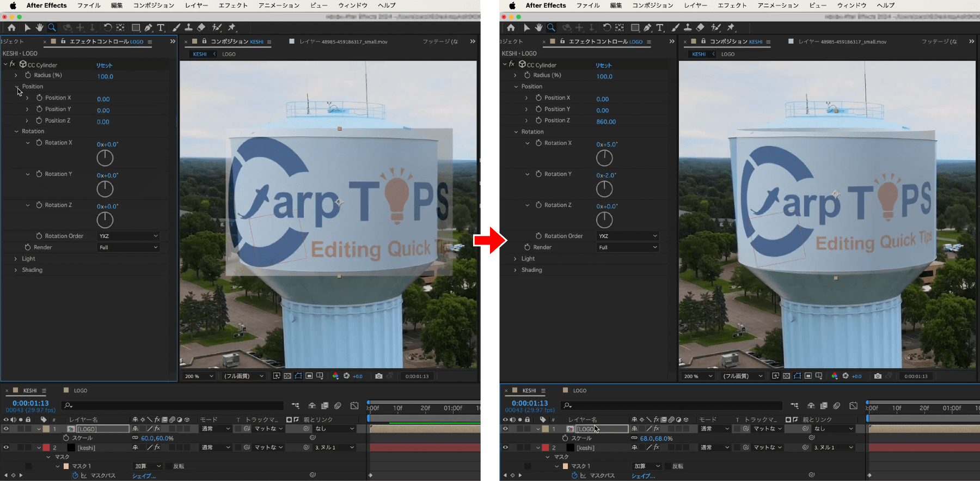The height and width of the screenshot is (481, 980).
Task: Toggle the mask inverted checkbox in left timeline
Action: pyautogui.click(x=169, y=466)
